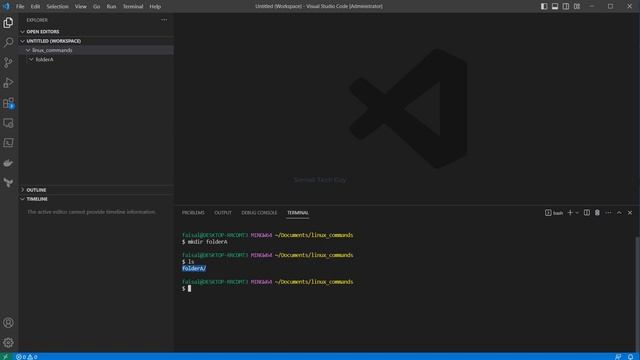Open the Run menu
This screenshot has height=360, width=640.
tap(111, 6)
